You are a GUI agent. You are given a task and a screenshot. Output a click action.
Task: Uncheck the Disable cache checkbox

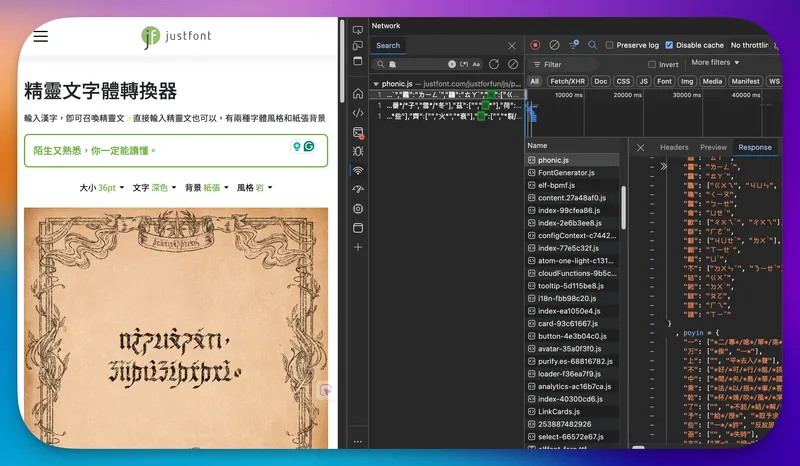click(669, 45)
